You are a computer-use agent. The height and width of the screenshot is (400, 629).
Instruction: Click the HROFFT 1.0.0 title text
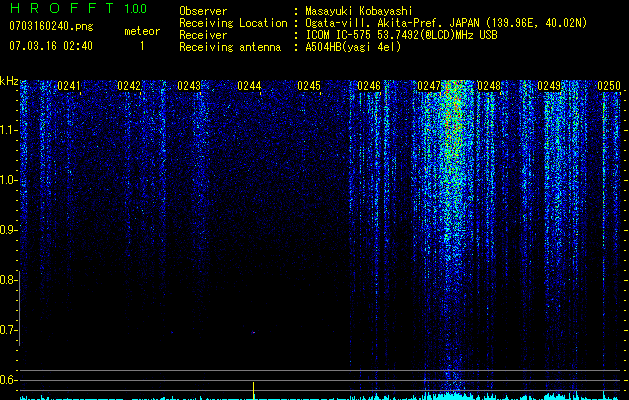point(78,8)
